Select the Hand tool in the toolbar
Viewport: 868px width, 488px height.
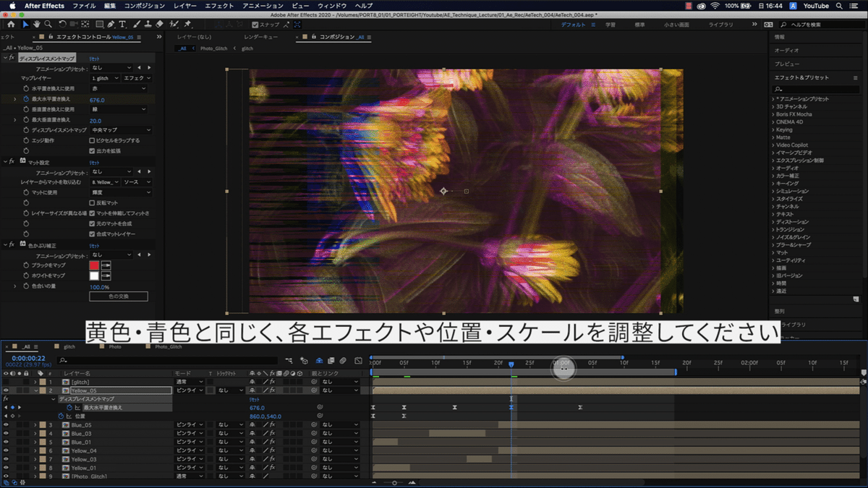36,24
